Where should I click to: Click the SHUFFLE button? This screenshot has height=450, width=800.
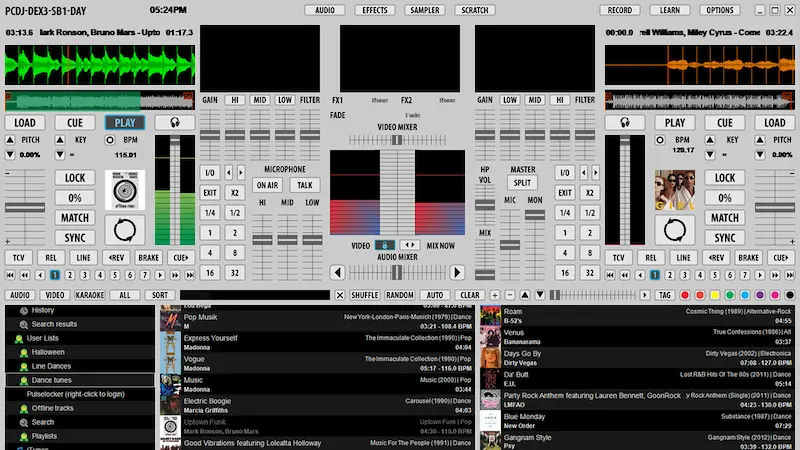pyautogui.click(x=365, y=295)
